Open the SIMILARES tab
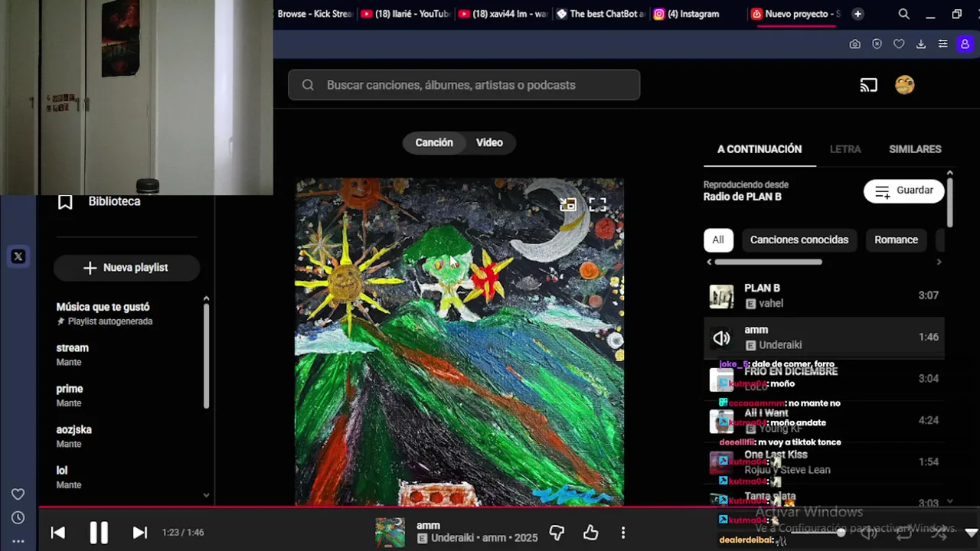980x551 pixels. click(x=915, y=149)
